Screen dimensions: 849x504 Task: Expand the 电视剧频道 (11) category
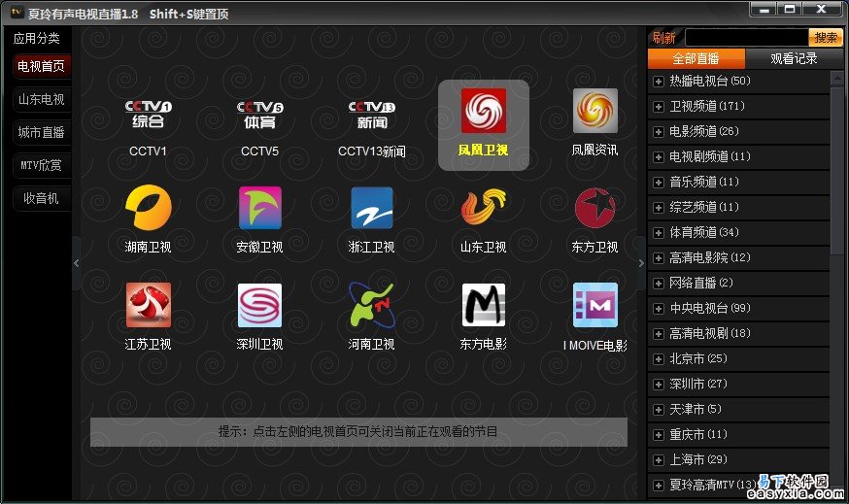(658, 157)
